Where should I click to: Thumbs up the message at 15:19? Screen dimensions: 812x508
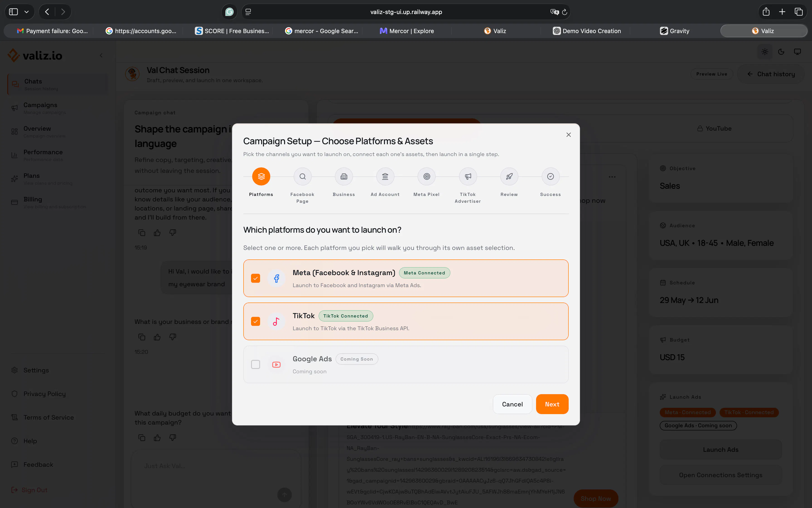(157, 232)
